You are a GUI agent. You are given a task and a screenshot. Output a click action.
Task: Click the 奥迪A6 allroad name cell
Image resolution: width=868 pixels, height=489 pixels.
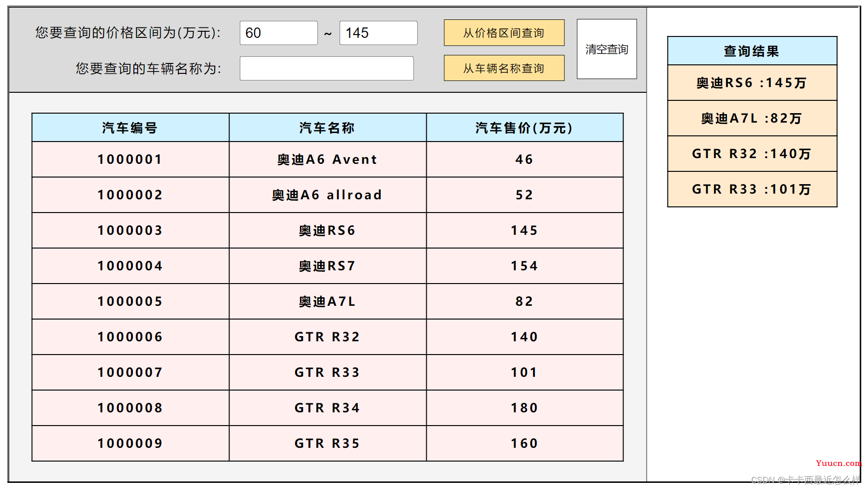pyautogui.click(x=328, y=195)
